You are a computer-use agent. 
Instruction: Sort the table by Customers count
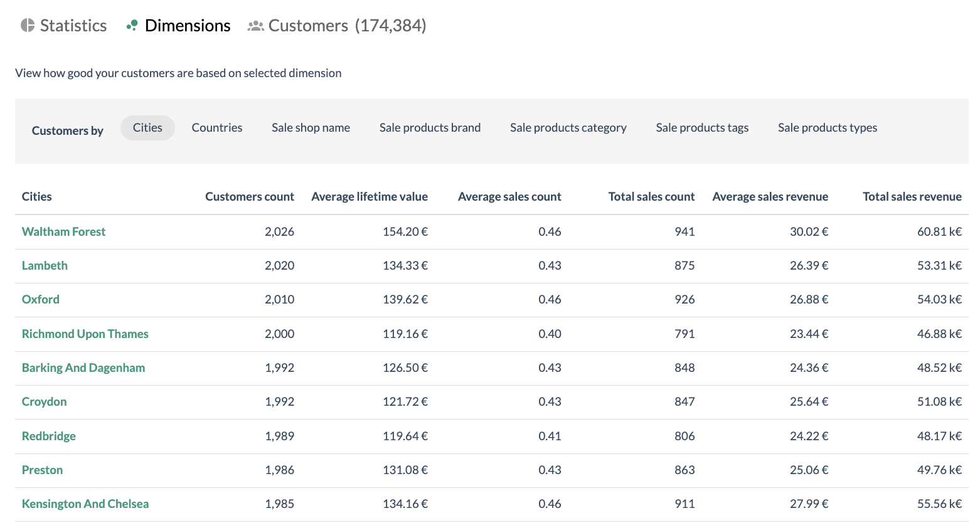[x=249, y=196]
